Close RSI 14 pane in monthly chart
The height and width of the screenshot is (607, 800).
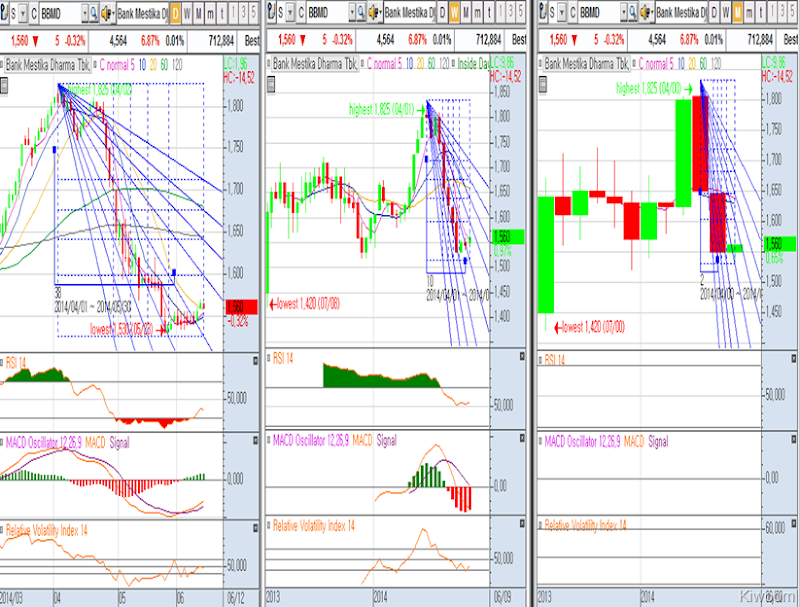click(x=794, y=359)
